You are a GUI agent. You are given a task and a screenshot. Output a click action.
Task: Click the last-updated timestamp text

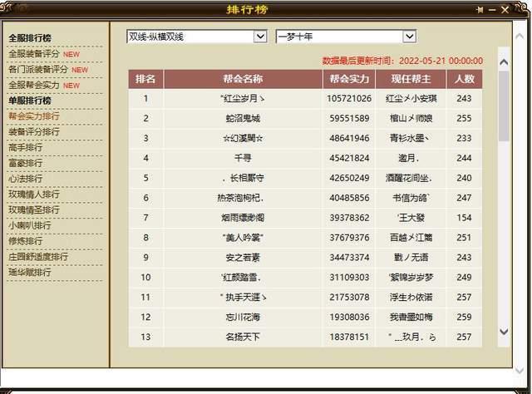(x=402, y=61)
